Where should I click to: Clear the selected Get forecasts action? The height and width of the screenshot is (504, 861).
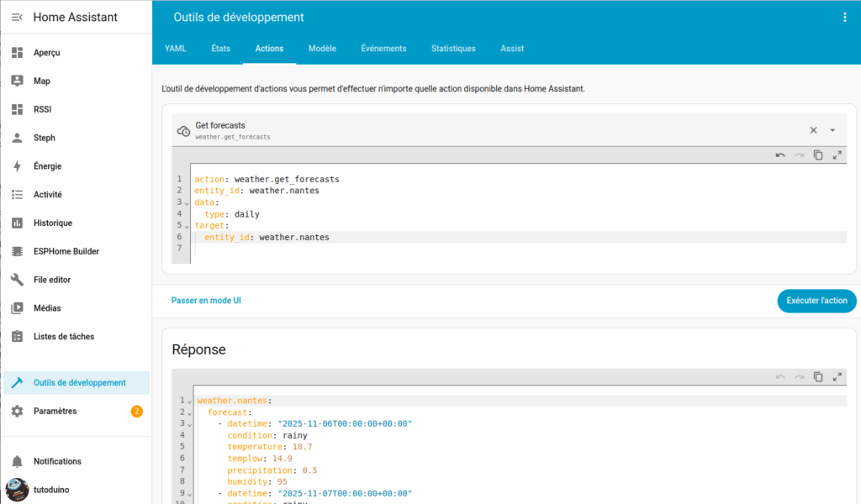click(x=813, y=130)
